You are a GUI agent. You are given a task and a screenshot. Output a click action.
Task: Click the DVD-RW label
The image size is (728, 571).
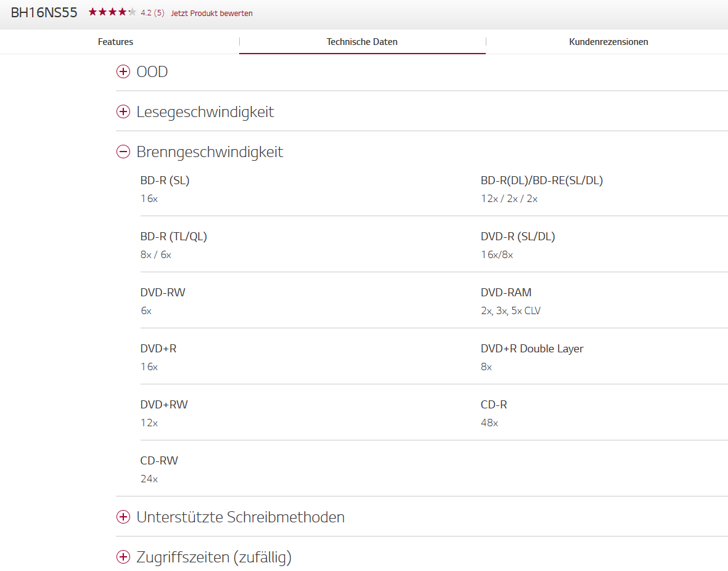[x=163, y=293]
